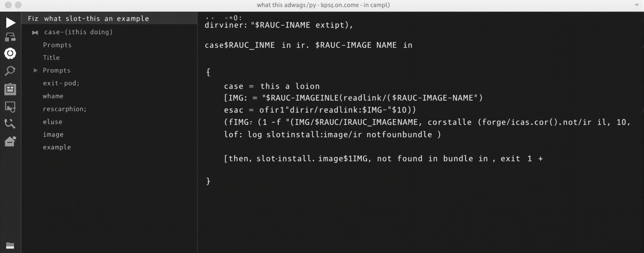Click the window title text in title bar

323,5
